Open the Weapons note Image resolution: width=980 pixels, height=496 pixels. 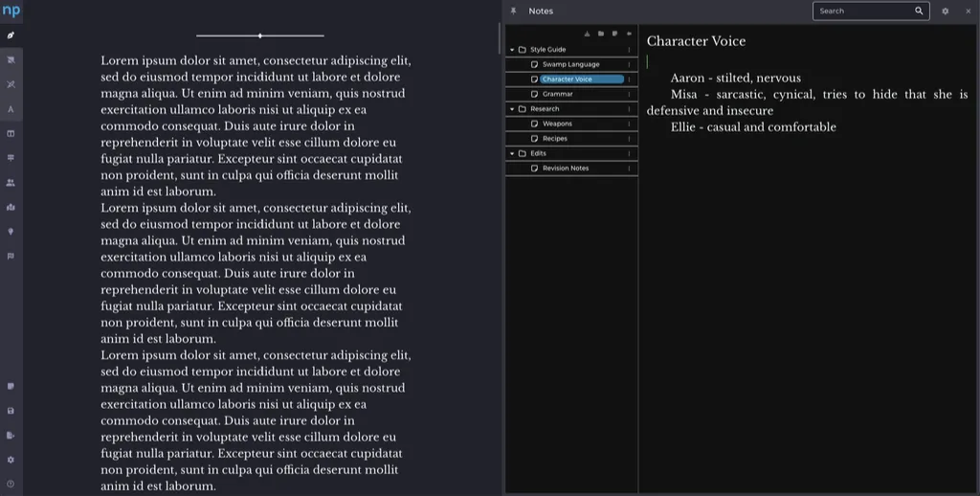point(557,124)
